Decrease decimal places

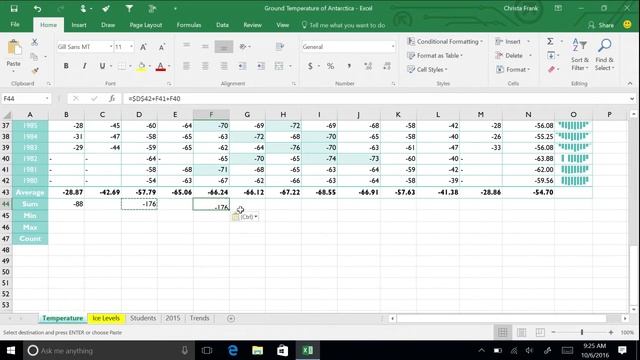(387, 66)
